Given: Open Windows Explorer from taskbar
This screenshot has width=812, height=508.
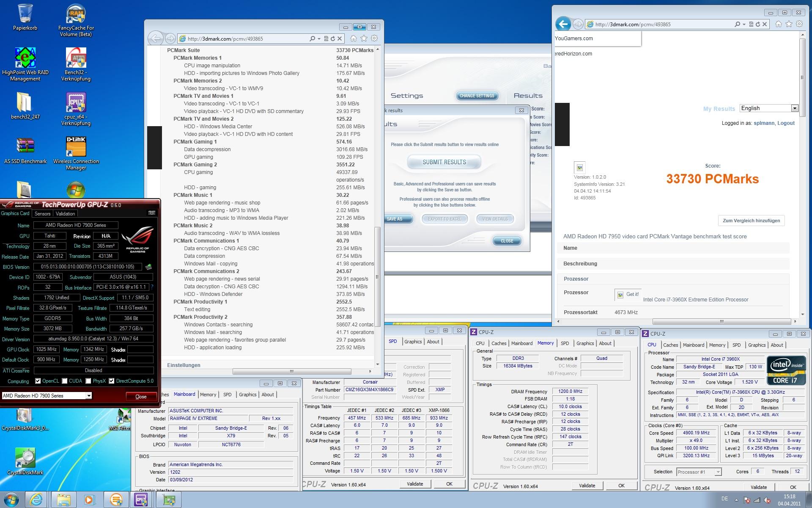Looking at the screenshot, I should pos(63,500).
